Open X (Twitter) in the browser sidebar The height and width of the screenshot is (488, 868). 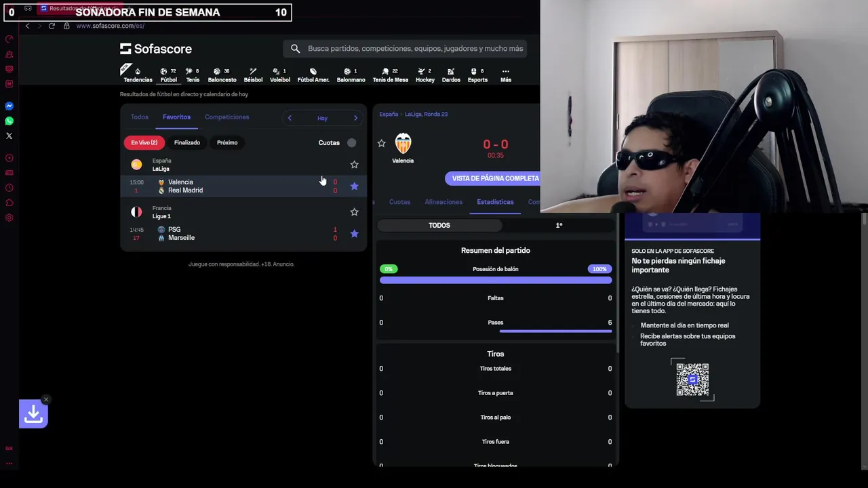[x=9, y=136]
